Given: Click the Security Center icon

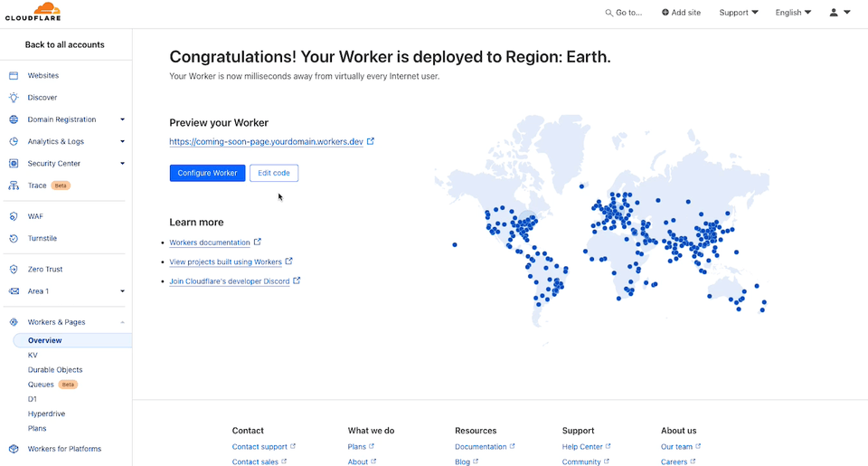Looking at the screenshot, I should coord(14,164).
